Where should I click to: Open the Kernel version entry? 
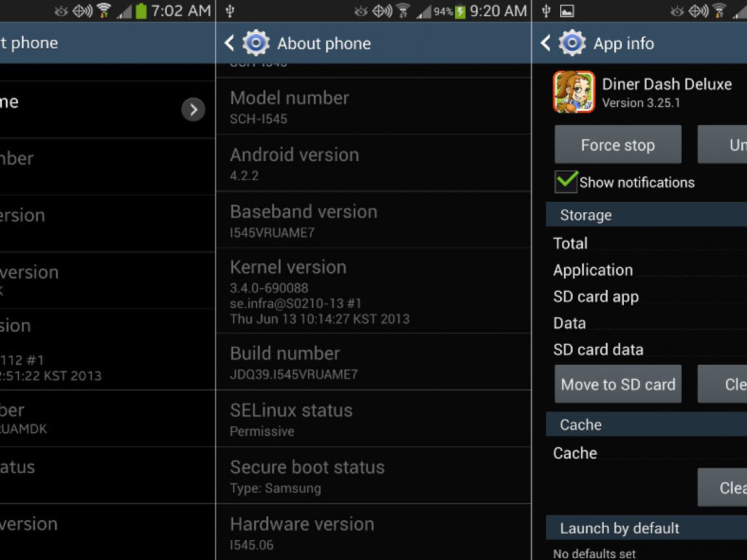[374, 291]
